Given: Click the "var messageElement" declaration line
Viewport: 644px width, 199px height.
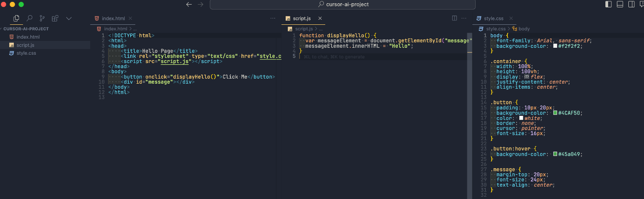Looking at the screenshot, I should (389, 40).
